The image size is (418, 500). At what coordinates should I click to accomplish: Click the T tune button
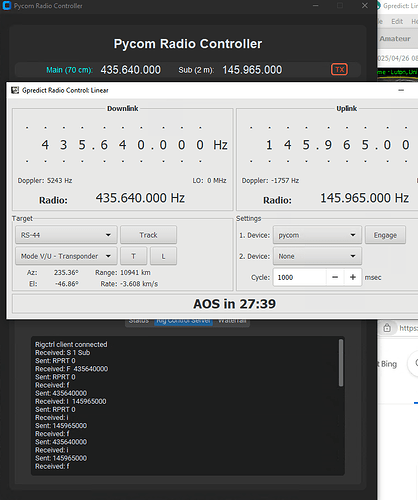tap(133, 256)
